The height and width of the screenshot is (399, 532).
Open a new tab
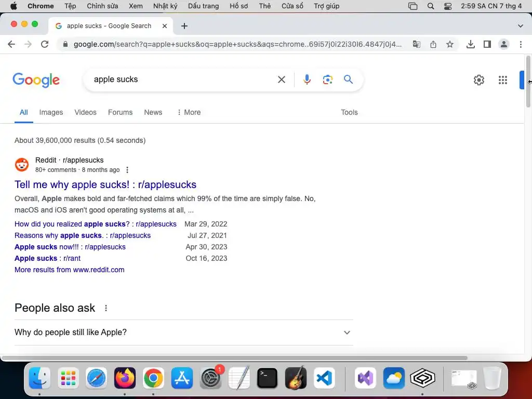[x=184, y=26]
